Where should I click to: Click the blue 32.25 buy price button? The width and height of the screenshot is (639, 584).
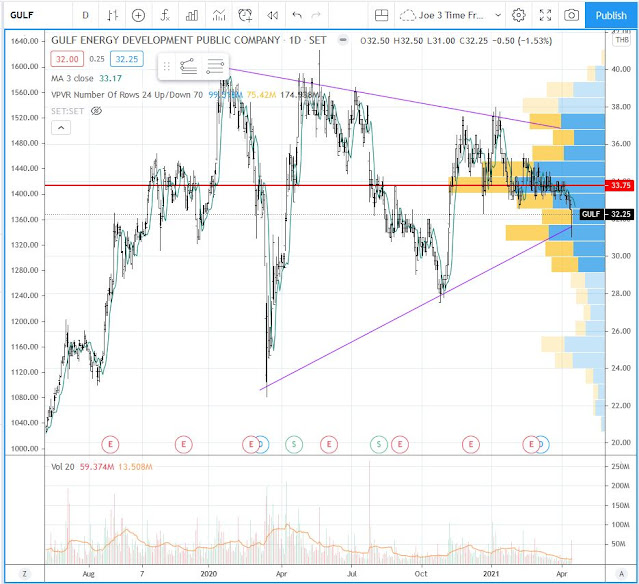coord(127,59)
